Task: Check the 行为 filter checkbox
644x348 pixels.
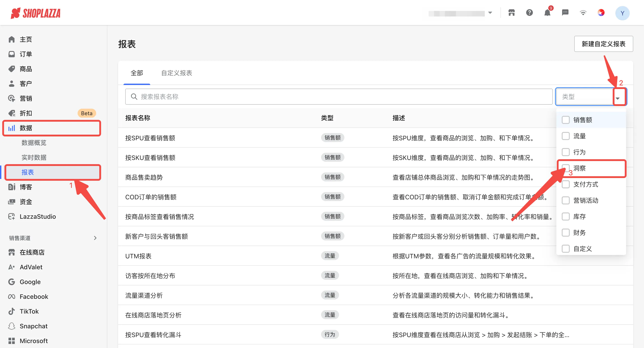Action: pos(566,152)
